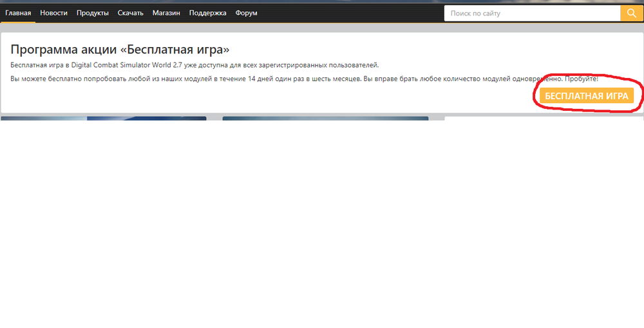This screenshot has height=328, width=644.
Task: Open the Поддержка menu item
Action: point(208,13)
